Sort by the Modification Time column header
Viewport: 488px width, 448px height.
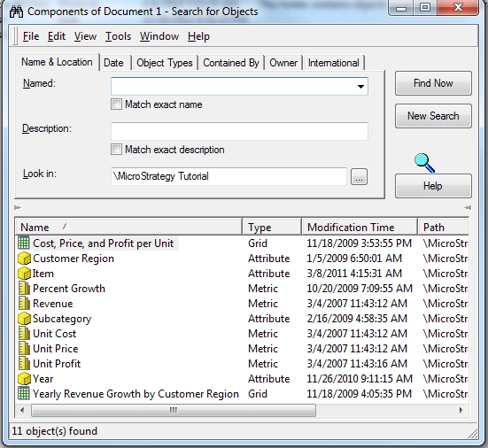[360, 228]
